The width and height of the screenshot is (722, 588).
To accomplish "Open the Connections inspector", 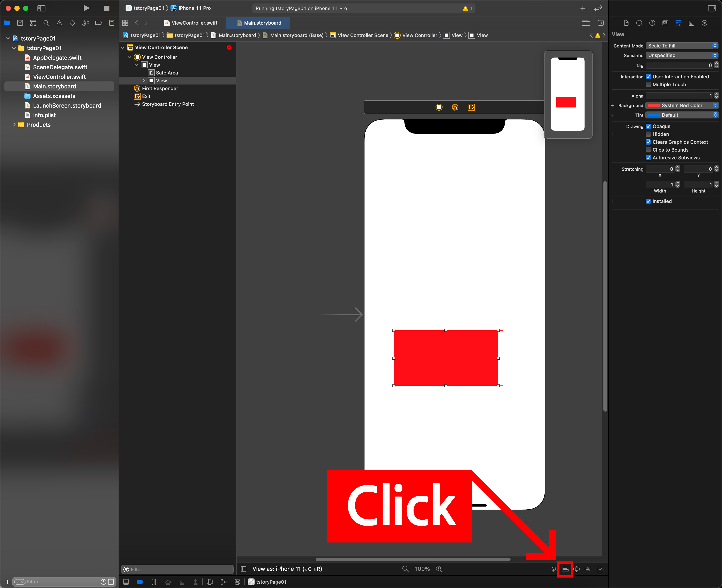I will click(x=704, y=23).
